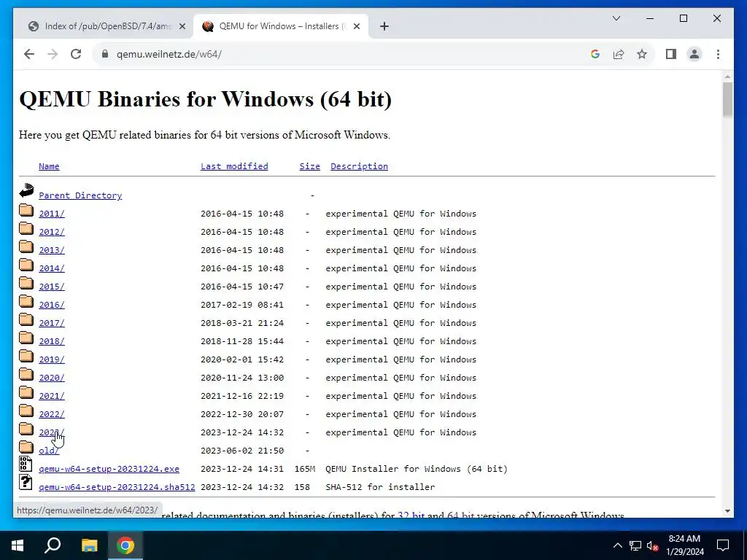
Task: Click Chrome icon in the taskbar
Action: pyautogui.click(x=125, y=545)
